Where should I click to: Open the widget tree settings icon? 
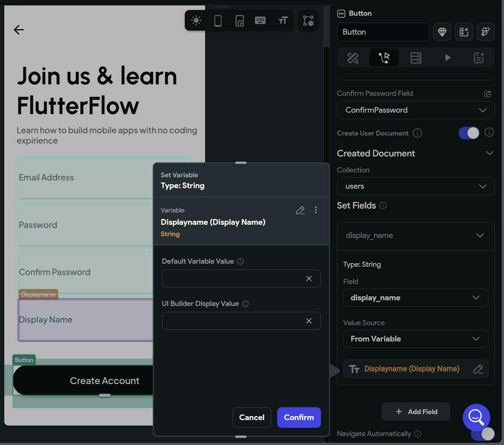308,21
